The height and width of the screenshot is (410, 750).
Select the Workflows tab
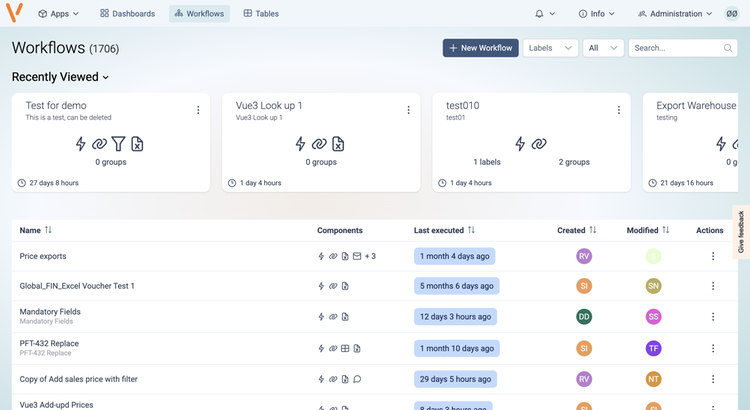click(x=199, y=14)
